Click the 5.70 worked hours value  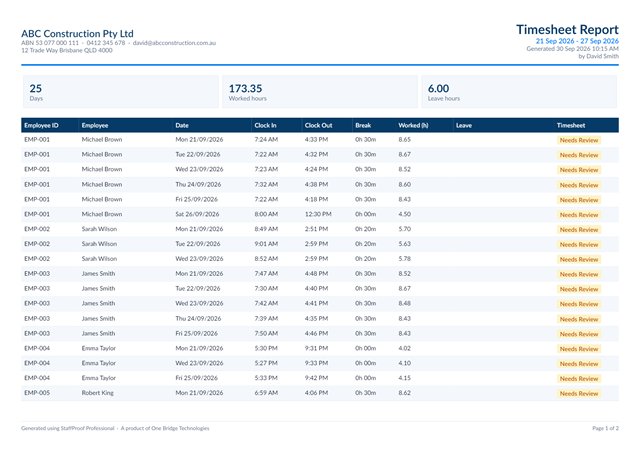point(404,229)
